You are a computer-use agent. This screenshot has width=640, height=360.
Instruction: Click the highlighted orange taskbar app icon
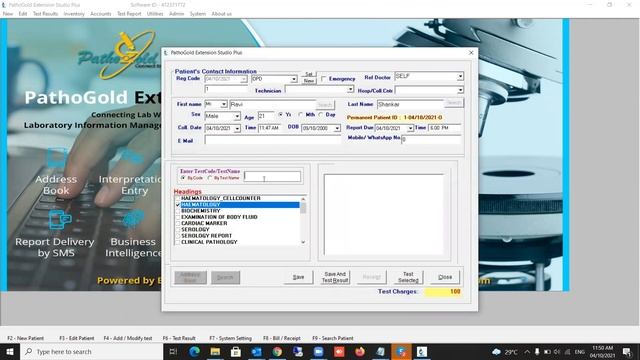tap(401, 351)
